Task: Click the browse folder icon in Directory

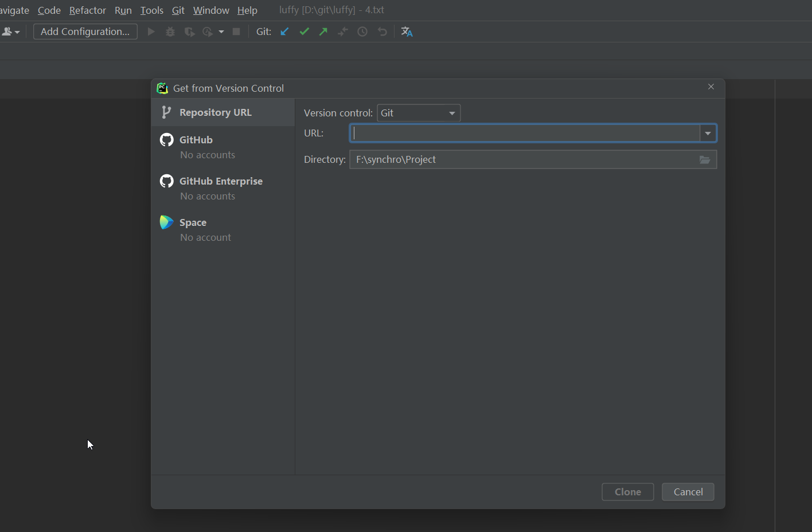Action: pyautogui.click(x=705, y=159)
